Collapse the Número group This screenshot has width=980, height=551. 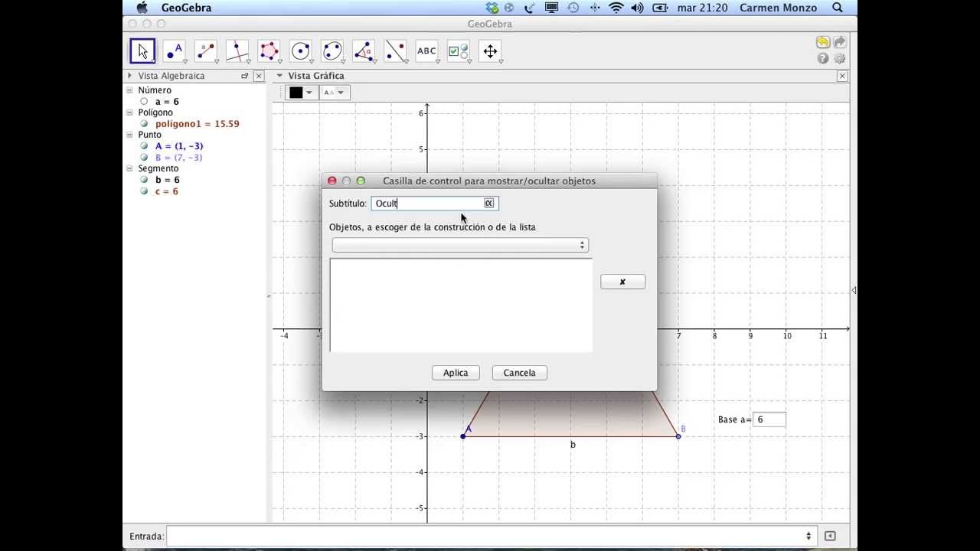click(x=129, y=90)
